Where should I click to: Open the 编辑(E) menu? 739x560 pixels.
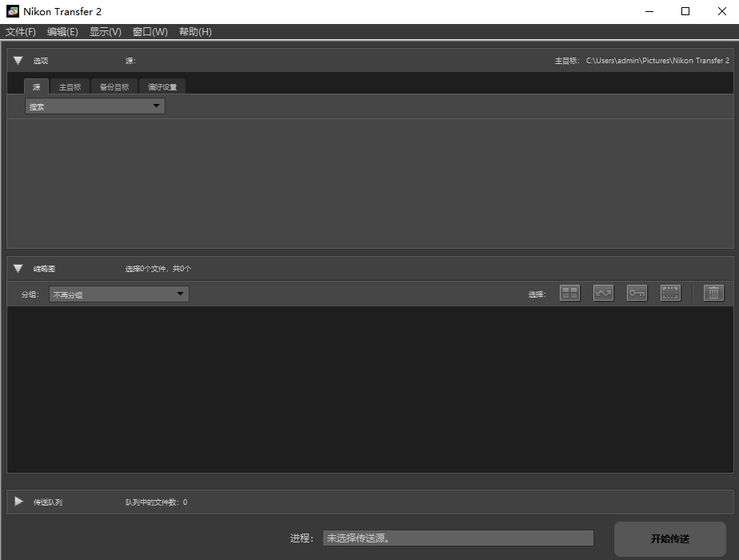pos(62,32)
